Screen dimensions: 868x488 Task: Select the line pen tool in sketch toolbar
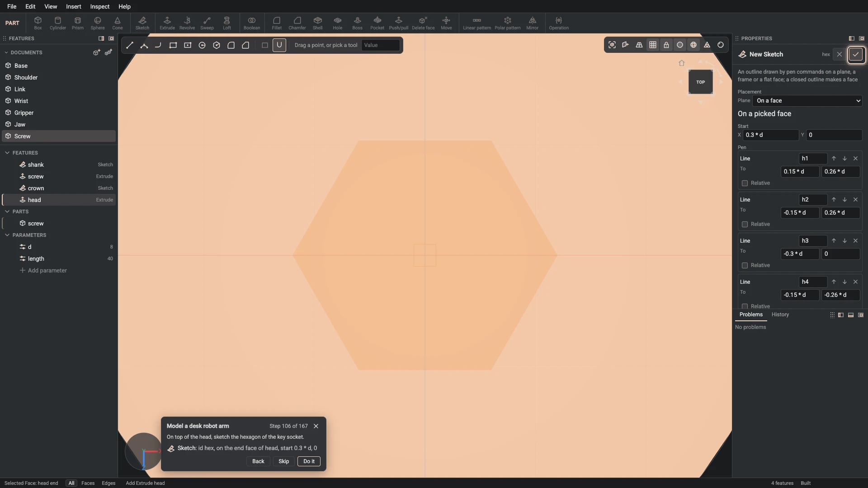[x=130, y=45]
